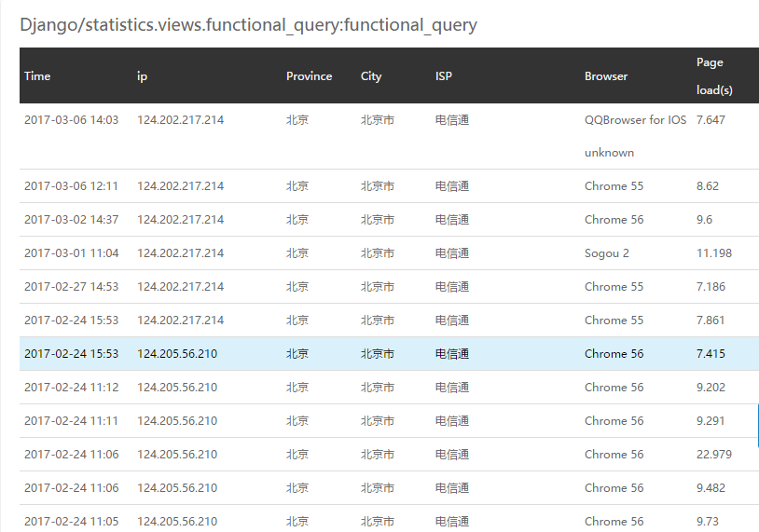
Task: Click the Province column header
Action: point(309,76)
